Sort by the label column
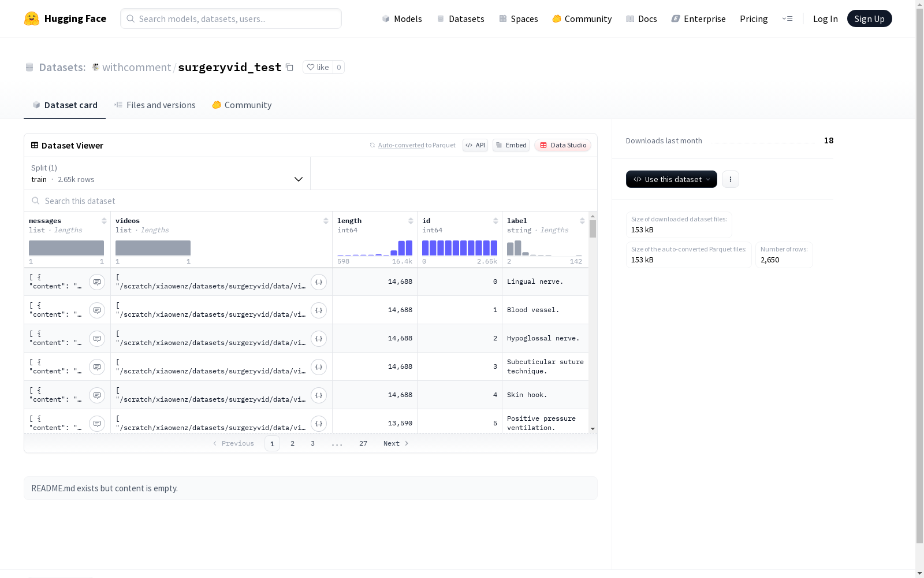Viewport: 924px width, 578px height. click(582, 221)
